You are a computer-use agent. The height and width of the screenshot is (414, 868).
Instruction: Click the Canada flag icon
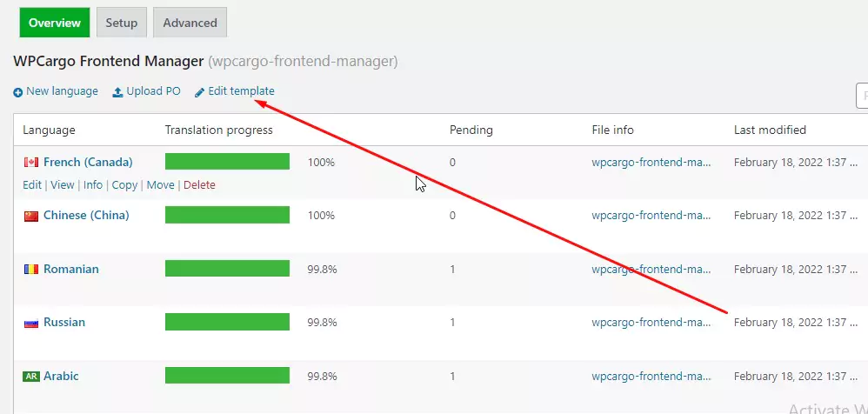31,163
